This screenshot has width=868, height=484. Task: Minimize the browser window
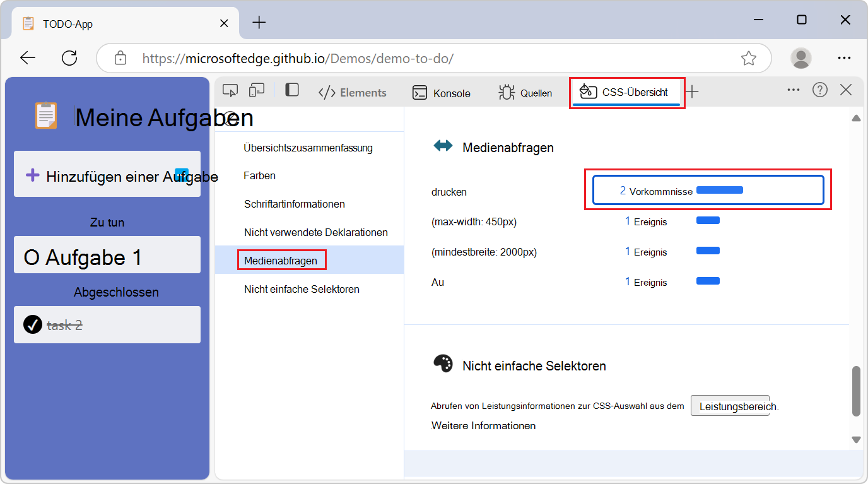[x=758, y=20]
